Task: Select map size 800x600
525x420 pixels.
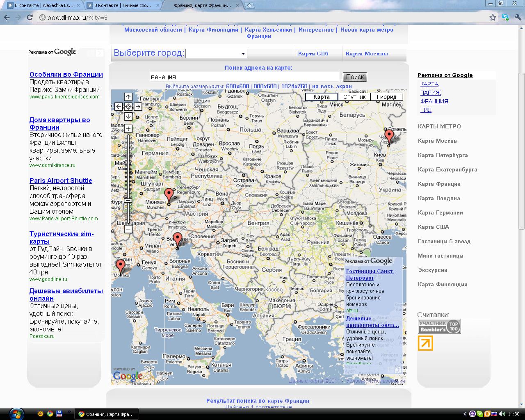Action: coord(265,86)
